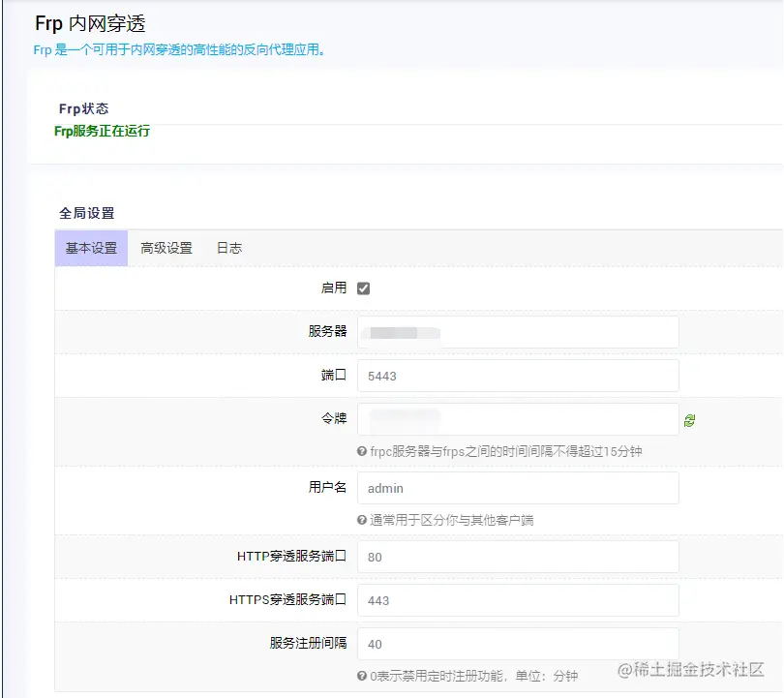Click the green token refresh icon
Image resolution: width=784 pixels, height=698 pixels.
[689, 420]
